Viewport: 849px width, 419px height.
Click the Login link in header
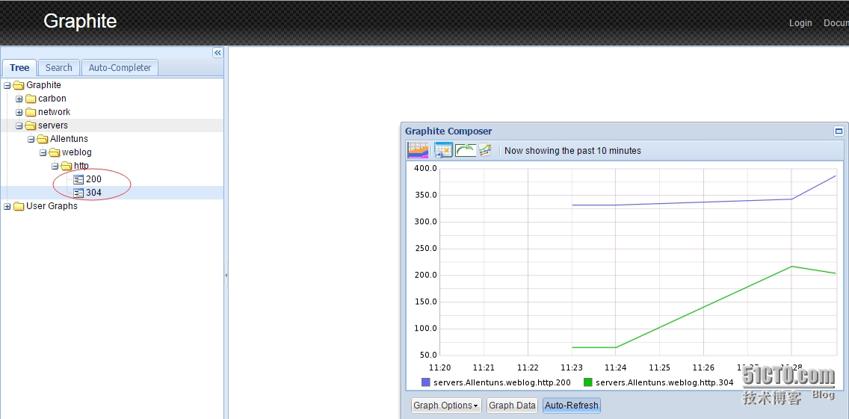tap(800, 23)
